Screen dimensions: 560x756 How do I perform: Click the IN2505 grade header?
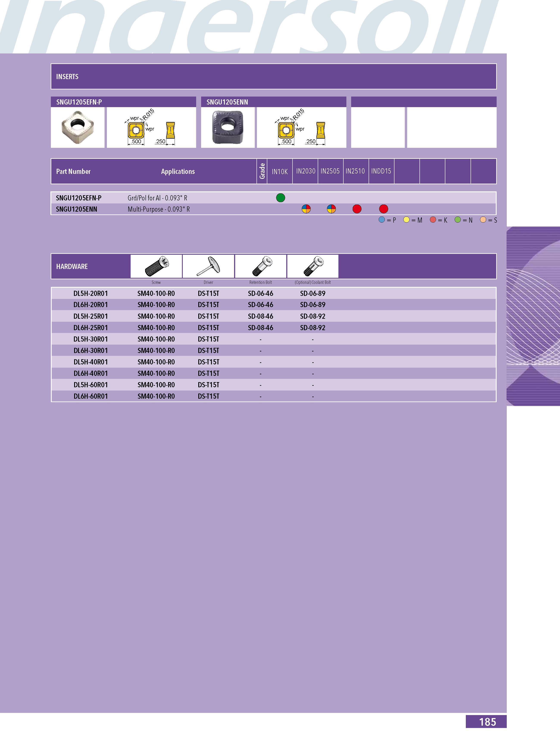pyautogui.click(x=330, y=171)
